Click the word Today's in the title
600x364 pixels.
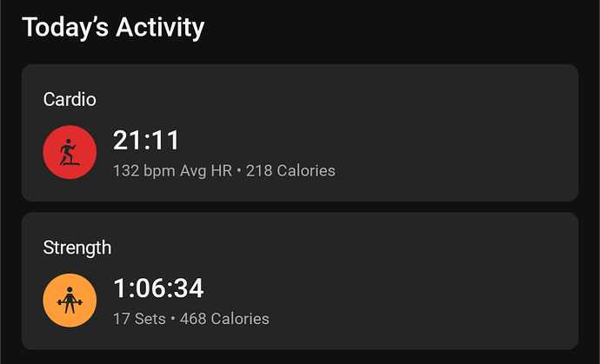pyautogui.click(x=65, y=27)
